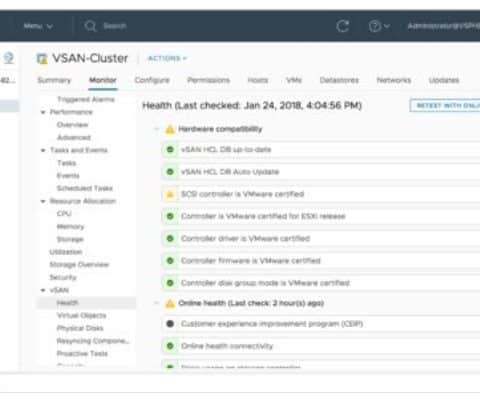Image resolution: width=480 pixels, height=403 pixels.
Task: Click green icon for Controller firmware certified
Action: click(170, 261)
